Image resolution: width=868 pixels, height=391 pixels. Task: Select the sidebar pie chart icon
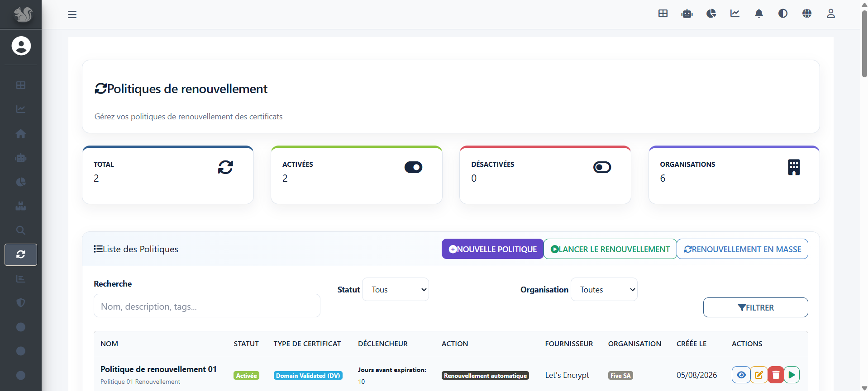tap(21, 182)
